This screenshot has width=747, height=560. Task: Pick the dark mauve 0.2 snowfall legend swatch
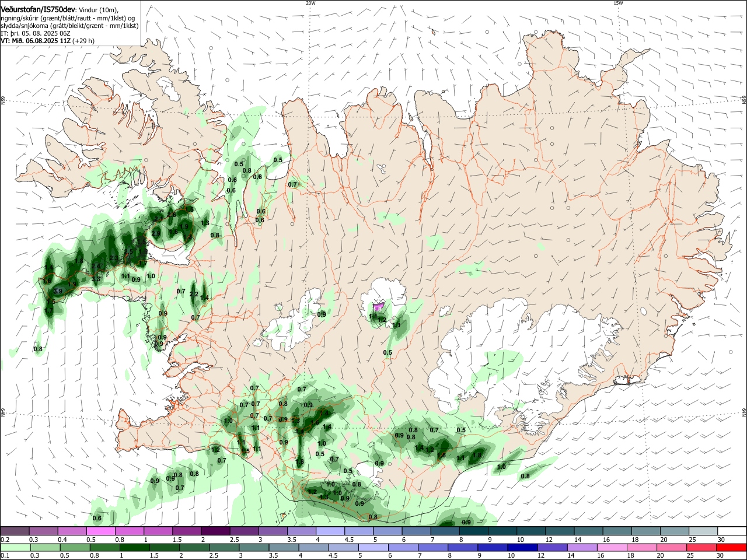click(x=15, y=531)
